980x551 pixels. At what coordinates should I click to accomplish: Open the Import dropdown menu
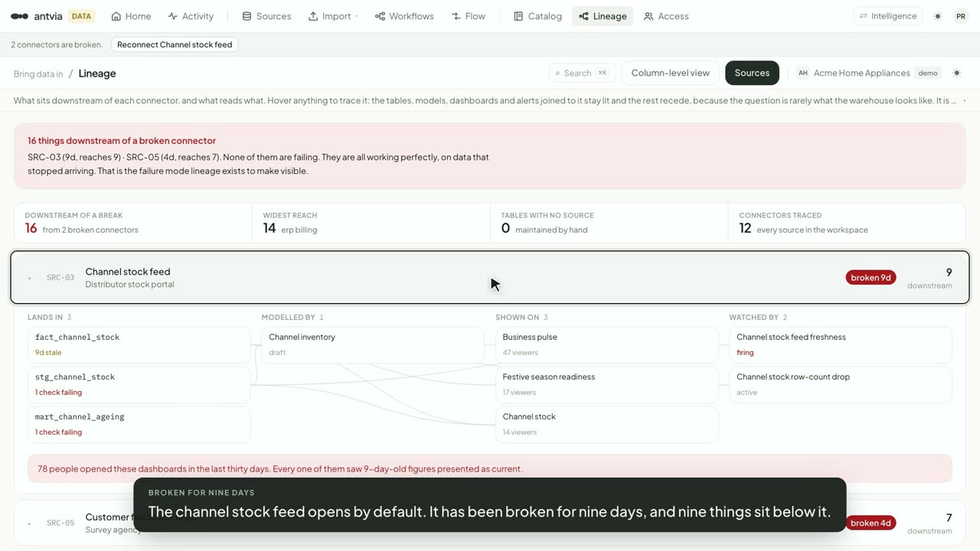[333, 16]
